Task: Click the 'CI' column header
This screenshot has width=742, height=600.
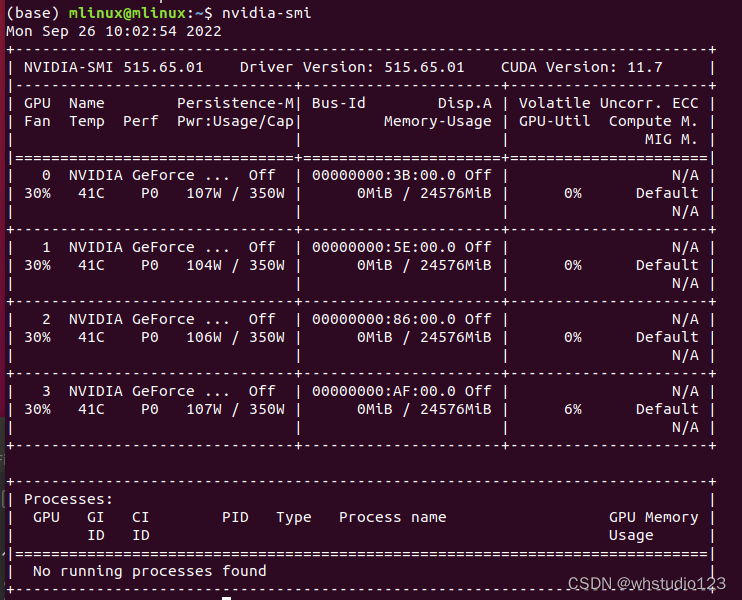Action: (x=141, y=517)
